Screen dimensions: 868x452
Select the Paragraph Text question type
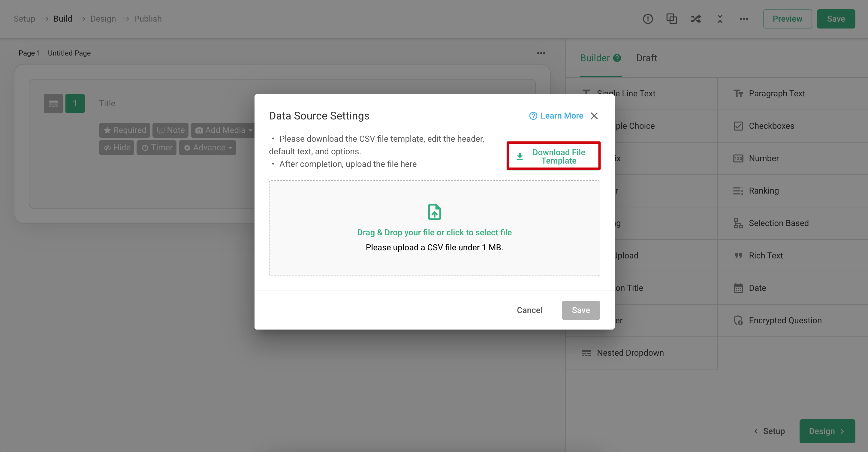coord(777,93)
